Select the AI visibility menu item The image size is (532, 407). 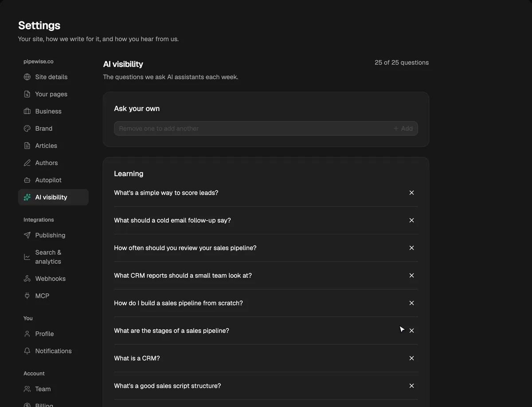tap(53, 197)
